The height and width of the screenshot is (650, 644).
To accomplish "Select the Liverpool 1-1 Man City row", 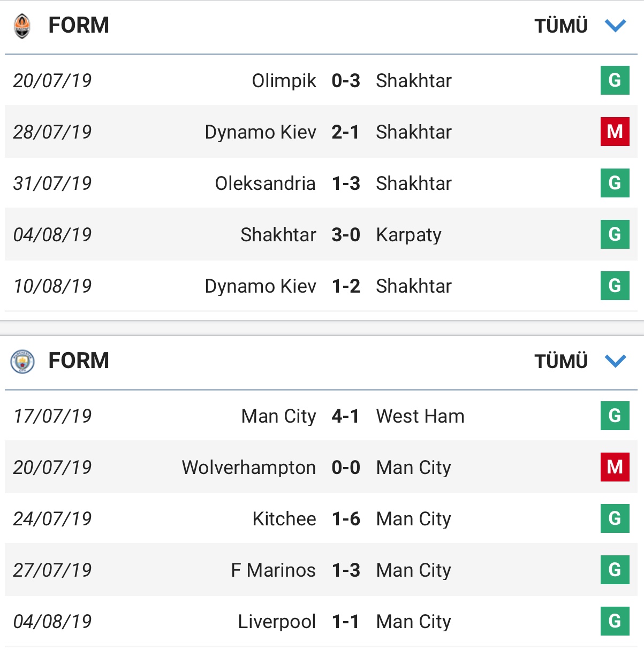I will coord(321,622).
